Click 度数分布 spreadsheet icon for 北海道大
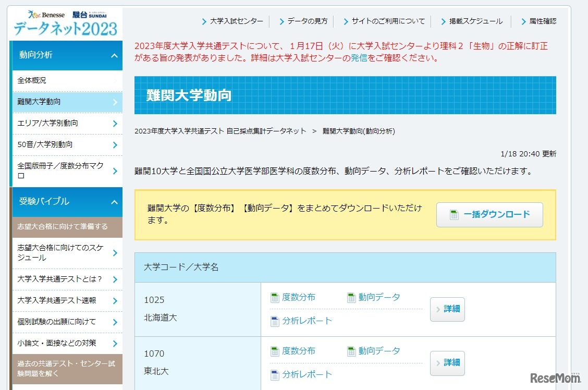Viewport: 588px width, 390px height. (275, 298)
